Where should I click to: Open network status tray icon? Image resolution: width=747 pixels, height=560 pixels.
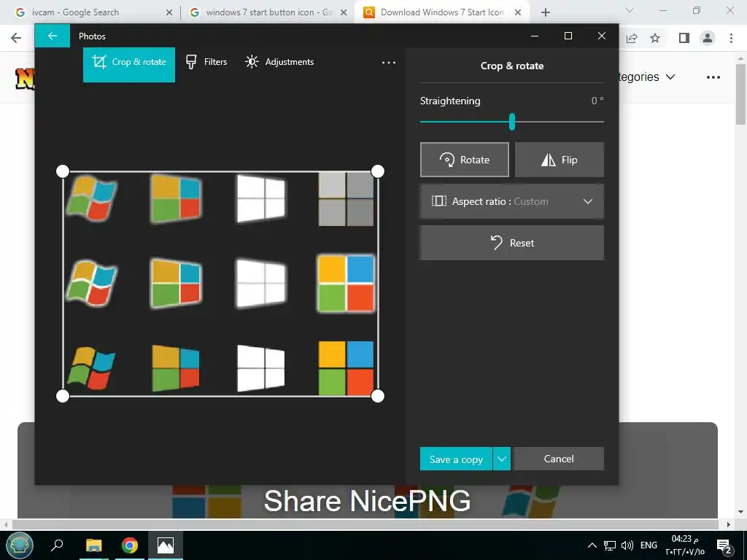[x=610, y=545]
